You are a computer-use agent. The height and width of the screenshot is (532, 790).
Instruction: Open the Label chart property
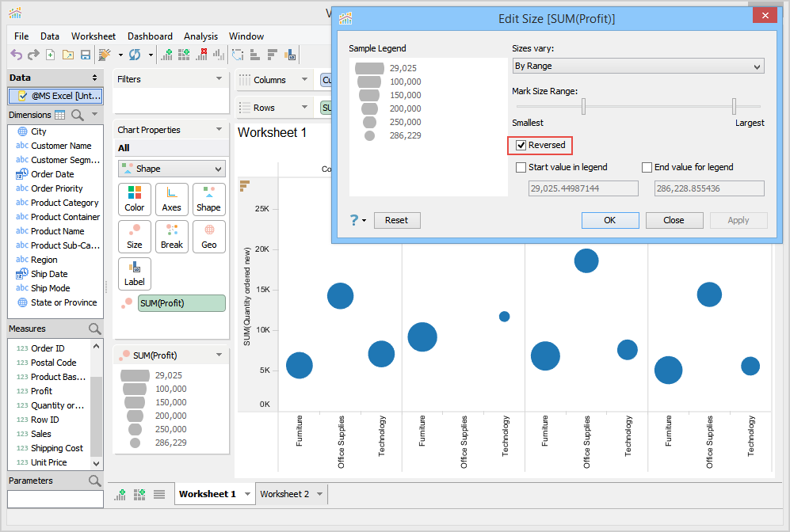coord(135,274)
